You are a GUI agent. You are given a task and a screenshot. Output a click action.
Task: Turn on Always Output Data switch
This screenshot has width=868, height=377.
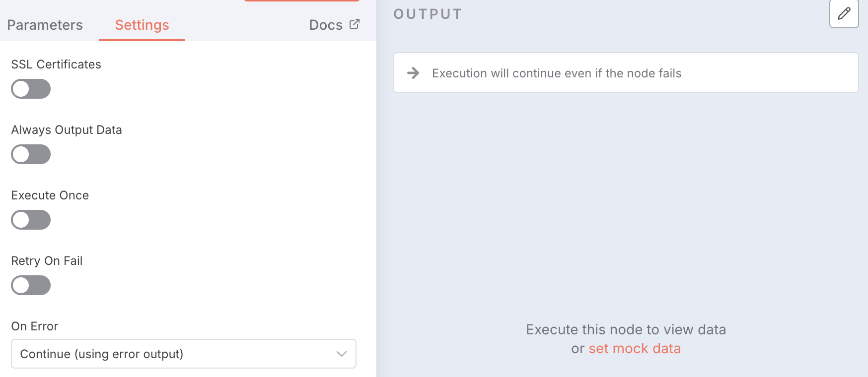click(x=31, y=155)
